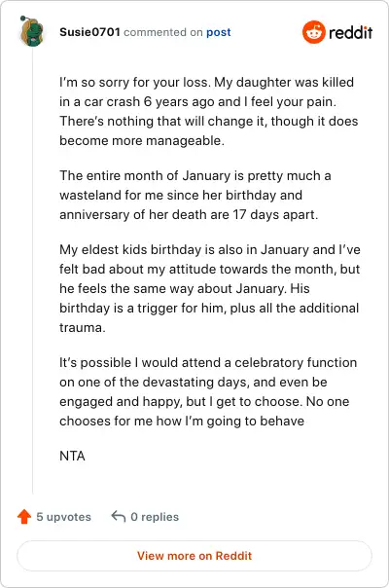The height and width of the screenshot is (588, 389).
Task: Click Susie0701's green avatar image
Action: click(x=31, y=31)
